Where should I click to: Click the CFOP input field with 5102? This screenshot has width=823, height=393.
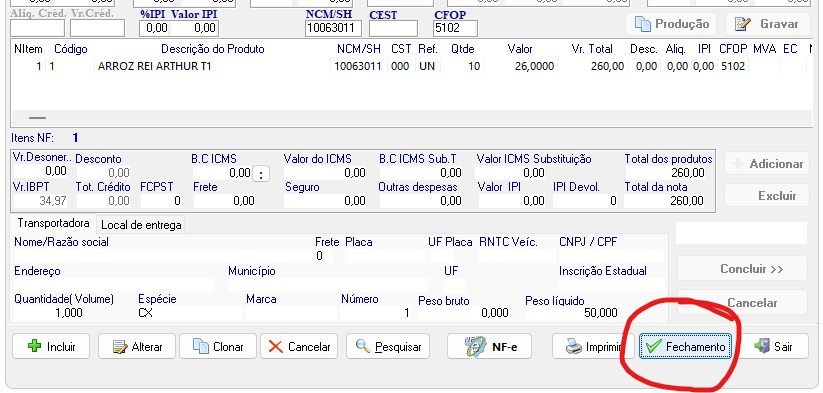(456, 28)
